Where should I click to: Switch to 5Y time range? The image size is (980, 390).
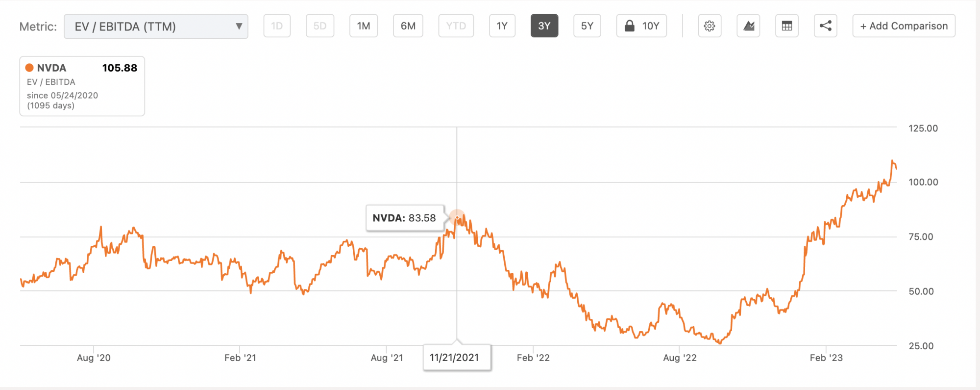(587, 26)
